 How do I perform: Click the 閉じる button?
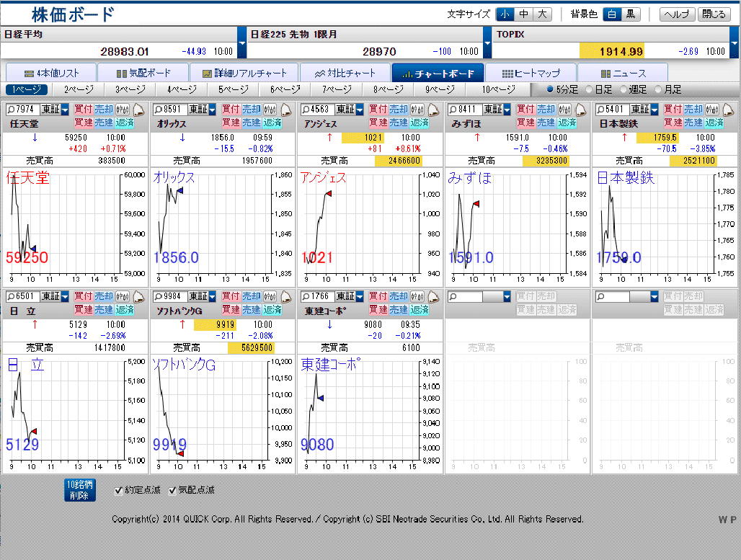click(714, 14)
